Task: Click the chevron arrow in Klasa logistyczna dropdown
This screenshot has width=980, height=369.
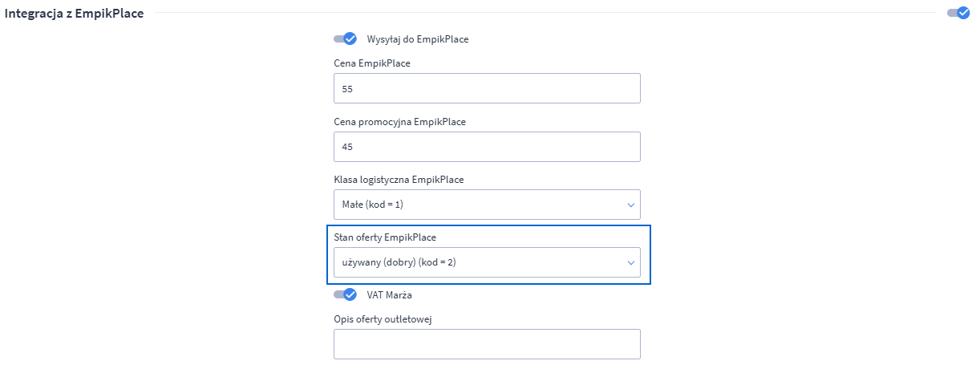Action: [x=630, y=205]
